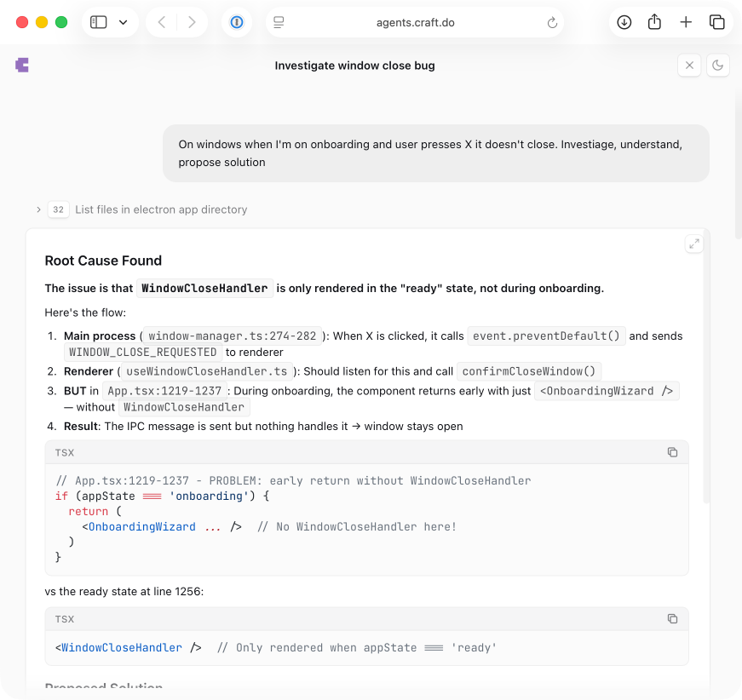Toggle dark mode with the moon icon
This screenshot has width=742, height=700.
(717, 65)
